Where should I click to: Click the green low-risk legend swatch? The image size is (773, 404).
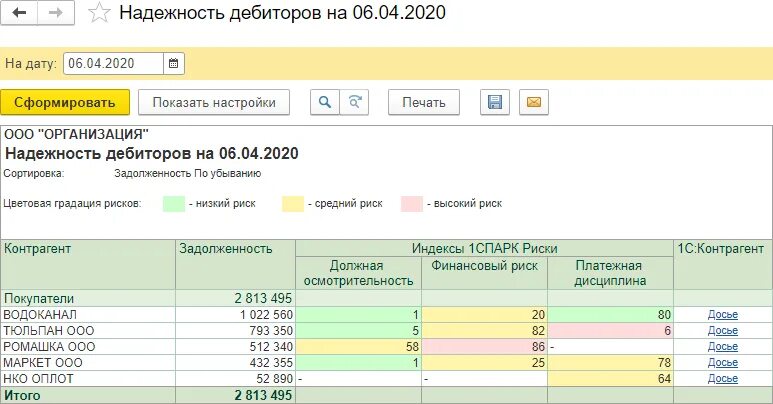189,203
